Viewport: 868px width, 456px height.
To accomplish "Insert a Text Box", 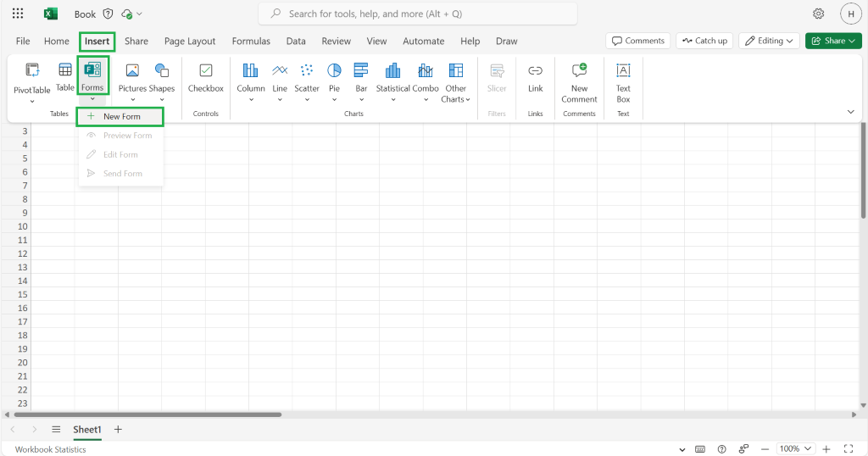I will [623, 82].
